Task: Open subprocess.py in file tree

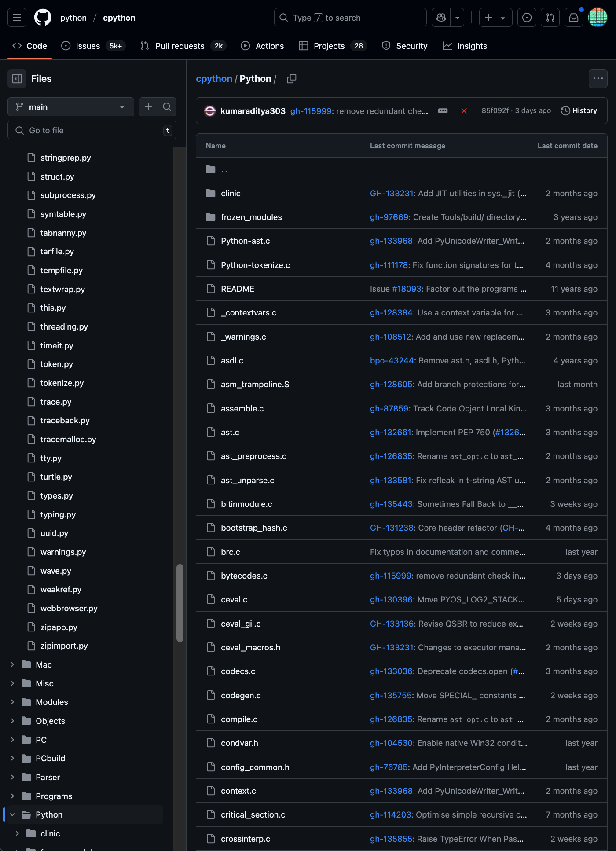Action: click(x=68, y=195)
